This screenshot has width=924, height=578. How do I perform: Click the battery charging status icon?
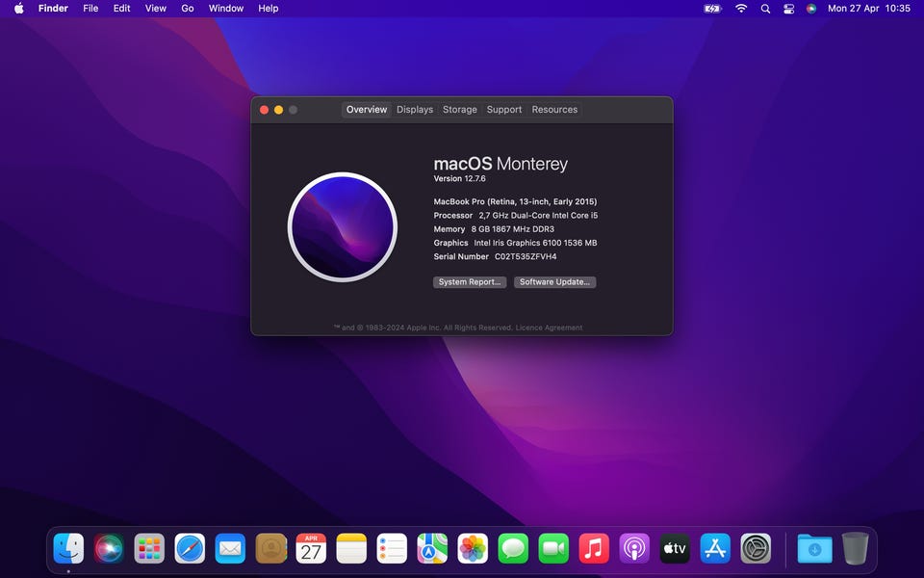point(712,9)
